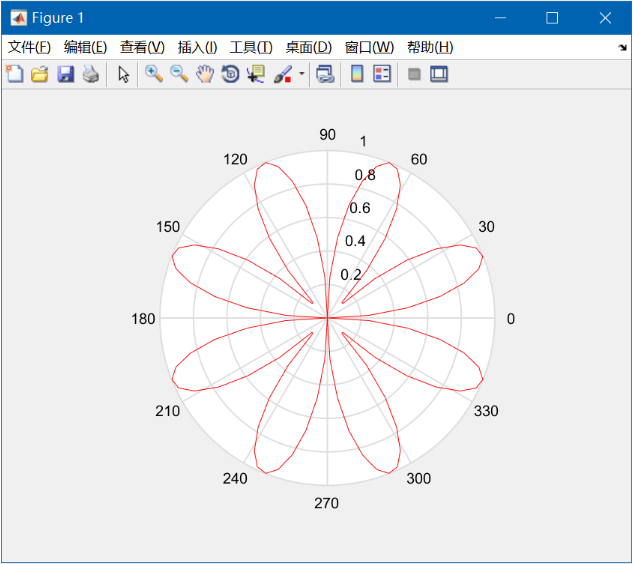Click the radial tick label 0.6
The image size is (633, 564).
point(360,208)
